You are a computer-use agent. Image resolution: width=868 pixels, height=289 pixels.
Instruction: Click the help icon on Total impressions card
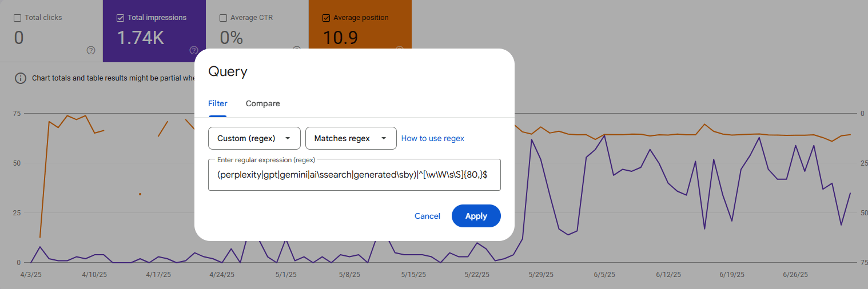pos(194,50)
